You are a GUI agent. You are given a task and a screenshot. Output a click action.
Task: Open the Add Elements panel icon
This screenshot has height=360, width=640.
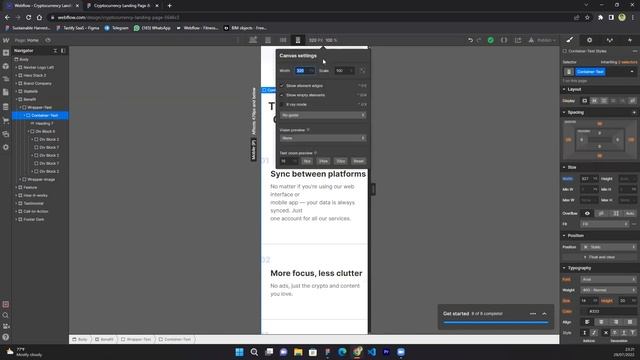point(6,53)
